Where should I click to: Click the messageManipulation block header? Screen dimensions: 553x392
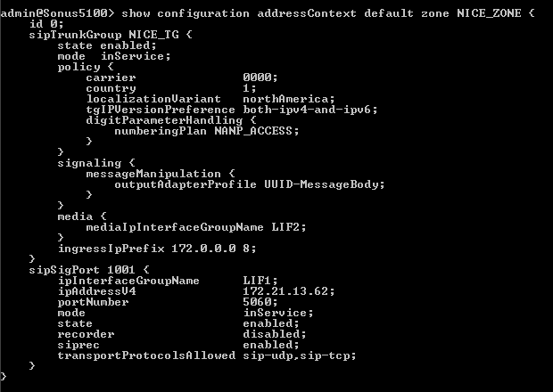[x=161, y=174]
